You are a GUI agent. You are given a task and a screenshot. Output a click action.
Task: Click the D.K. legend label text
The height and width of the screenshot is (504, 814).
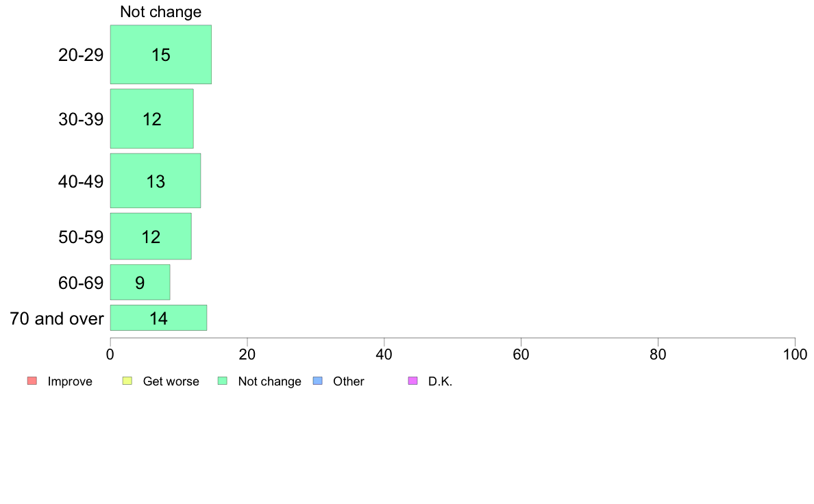click(x=440, y=381)
